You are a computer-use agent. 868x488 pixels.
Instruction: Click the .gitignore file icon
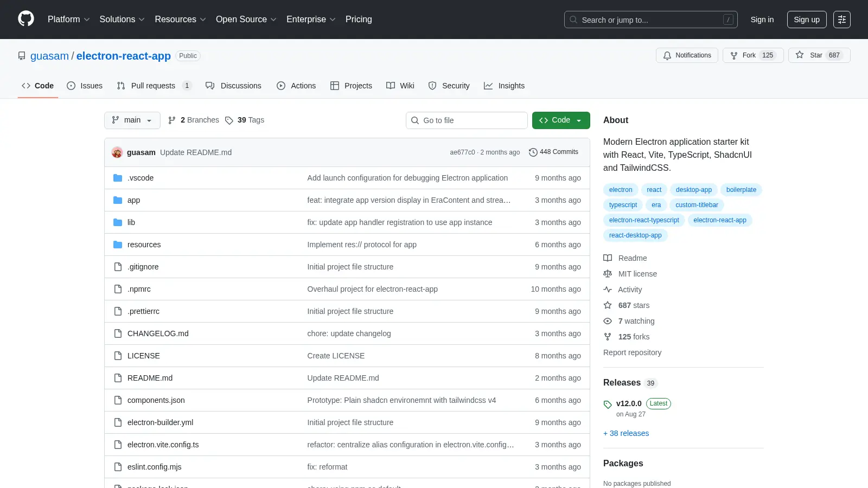118,267
